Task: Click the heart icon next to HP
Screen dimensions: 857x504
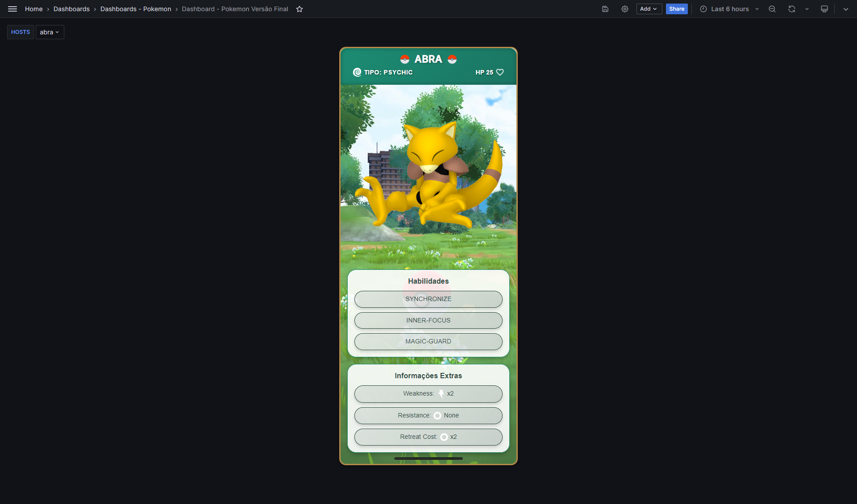Action: click(x=500, y=72)
